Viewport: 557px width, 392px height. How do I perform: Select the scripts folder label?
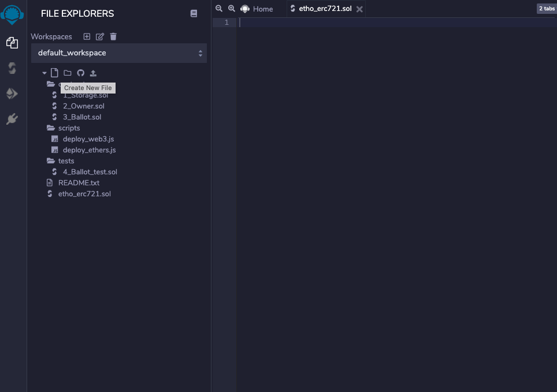pyautogui.click(x=69, y=128)
